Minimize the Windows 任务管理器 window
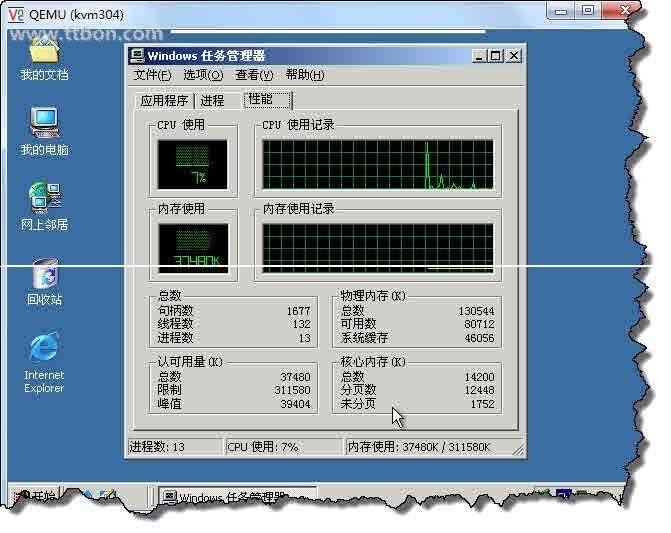 pyautogui.click(x=480, y=56)
